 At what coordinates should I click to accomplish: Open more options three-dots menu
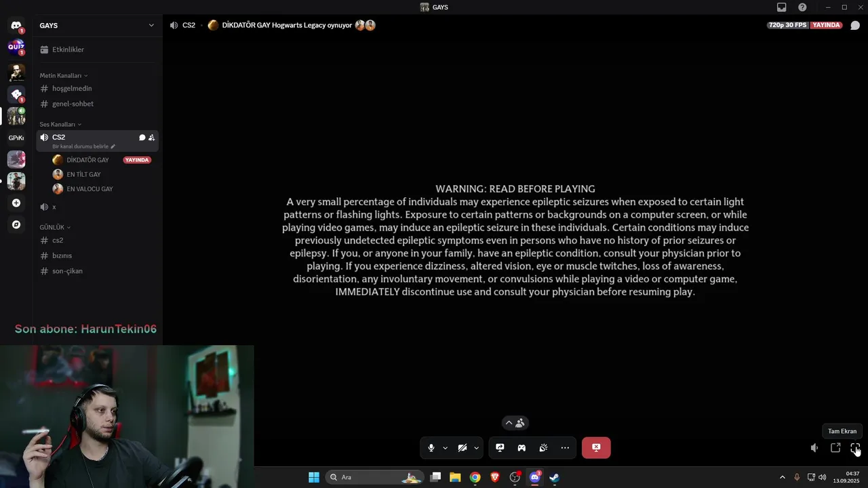coord(565,447)
